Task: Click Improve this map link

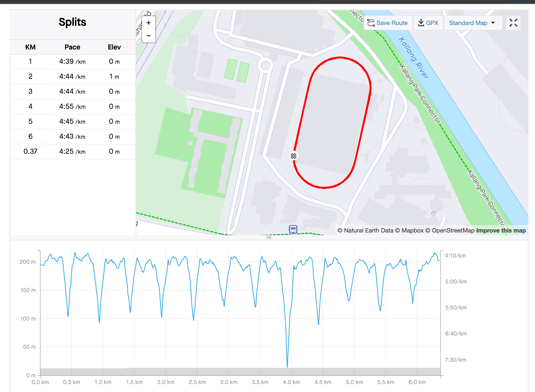Action: (x=501, y=230)
